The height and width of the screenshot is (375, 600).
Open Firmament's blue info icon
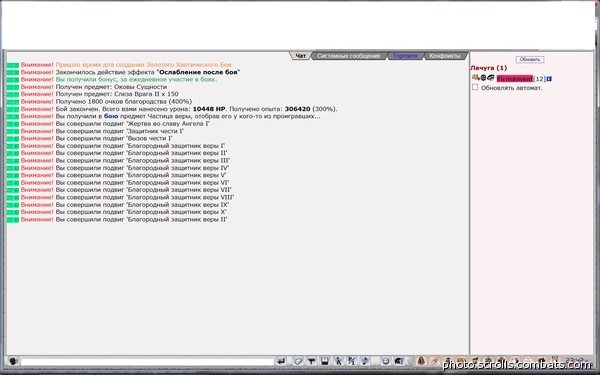tap(549, 78)
